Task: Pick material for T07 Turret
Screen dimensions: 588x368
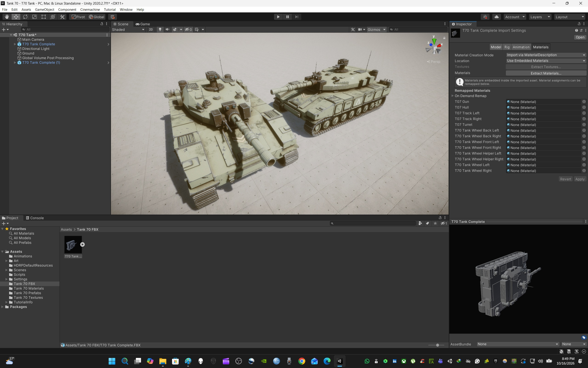Action: (x=584, y=125)
